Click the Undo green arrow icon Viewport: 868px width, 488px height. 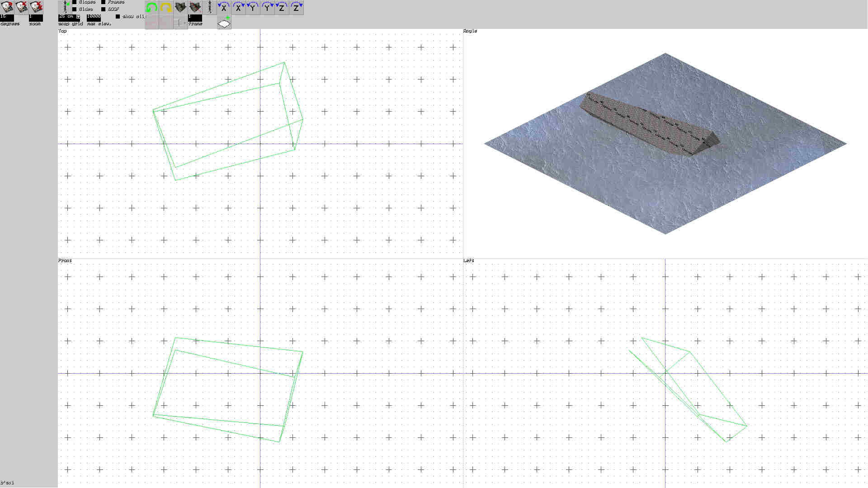tap(151, 7)
